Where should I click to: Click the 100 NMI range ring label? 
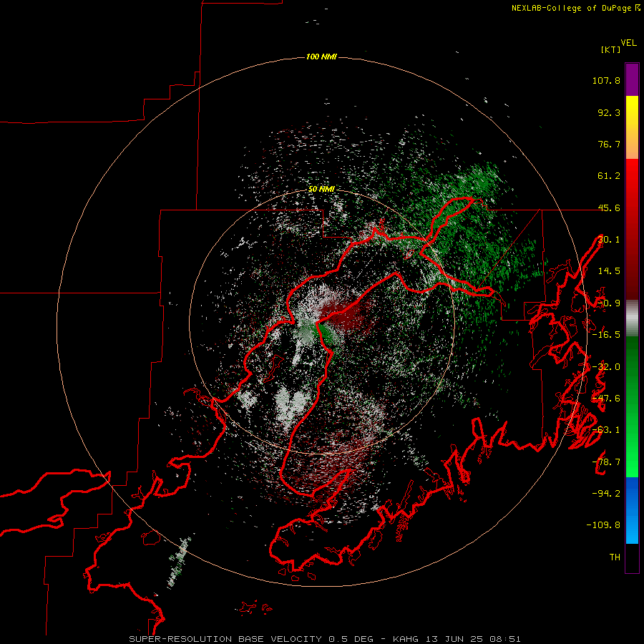[x=321, y=57]
